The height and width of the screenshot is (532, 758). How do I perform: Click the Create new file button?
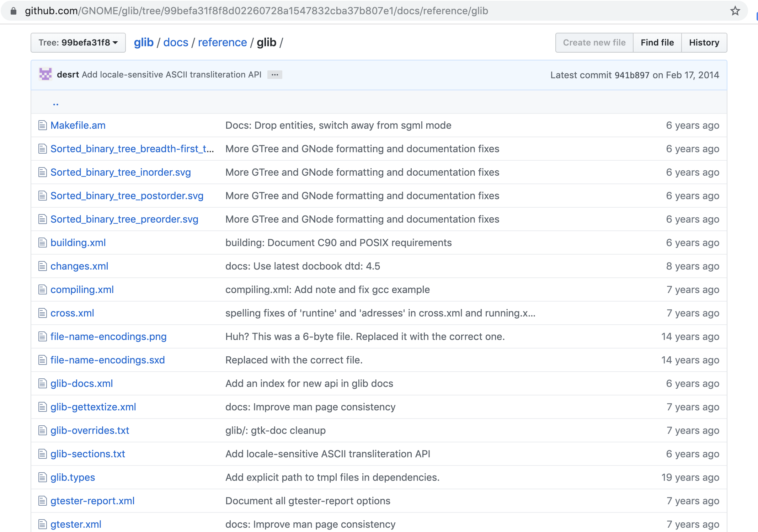(x=594, y=43)
